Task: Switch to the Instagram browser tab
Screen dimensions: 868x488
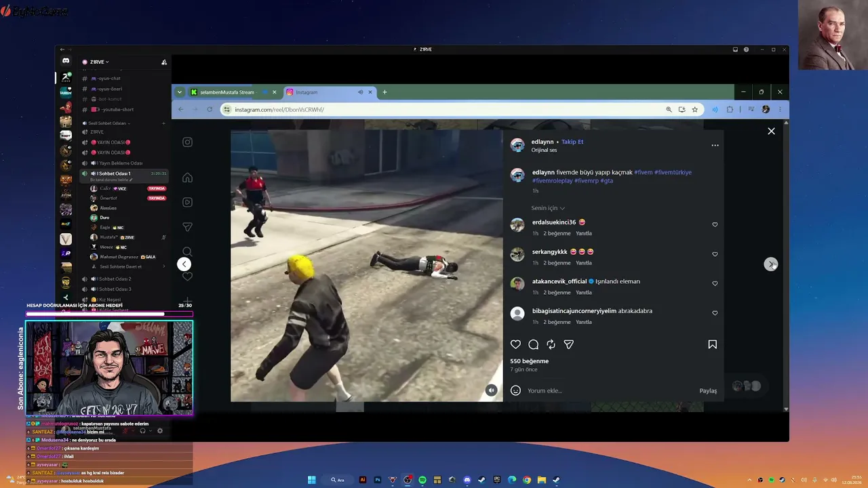Action: [x=330, y=92]
